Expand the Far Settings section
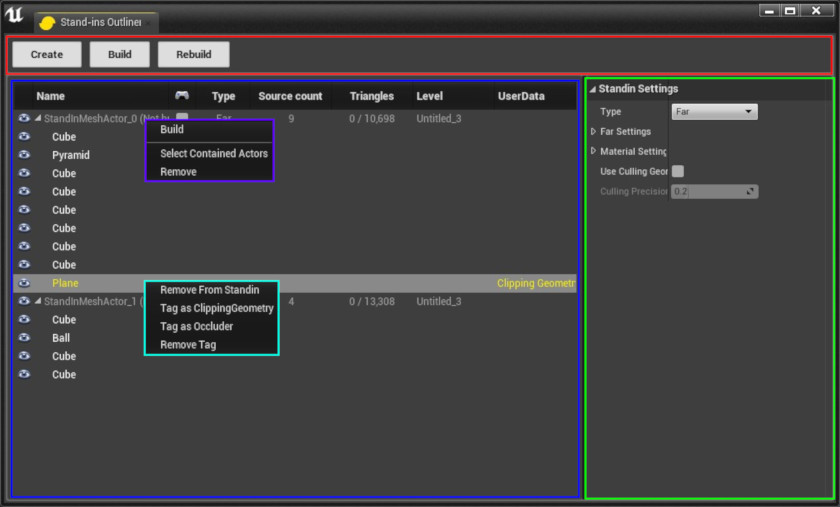The width and height of the screenshot is (840, 507). point(594,132)
